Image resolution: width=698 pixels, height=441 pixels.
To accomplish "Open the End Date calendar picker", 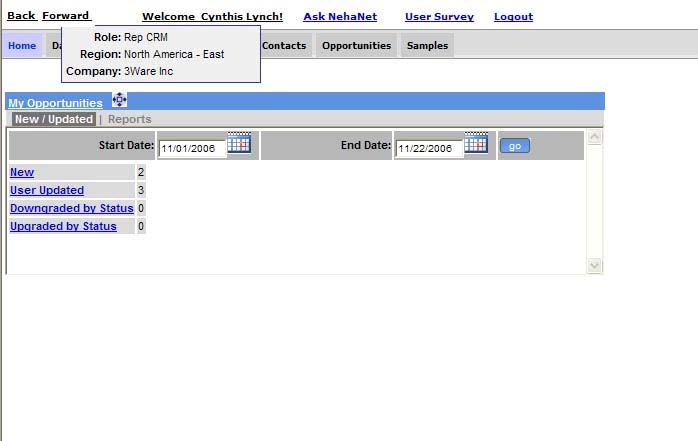I will pos(476,143).
